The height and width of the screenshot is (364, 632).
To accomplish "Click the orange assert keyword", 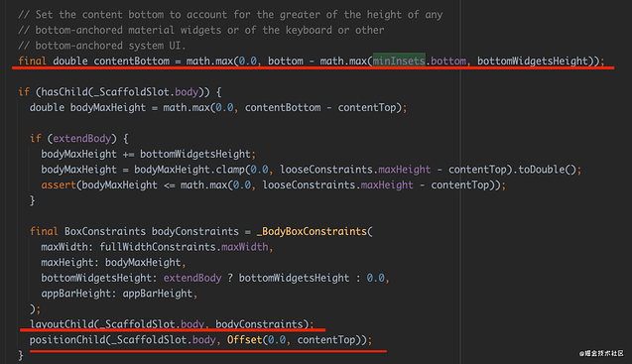I will pos(59,185).
